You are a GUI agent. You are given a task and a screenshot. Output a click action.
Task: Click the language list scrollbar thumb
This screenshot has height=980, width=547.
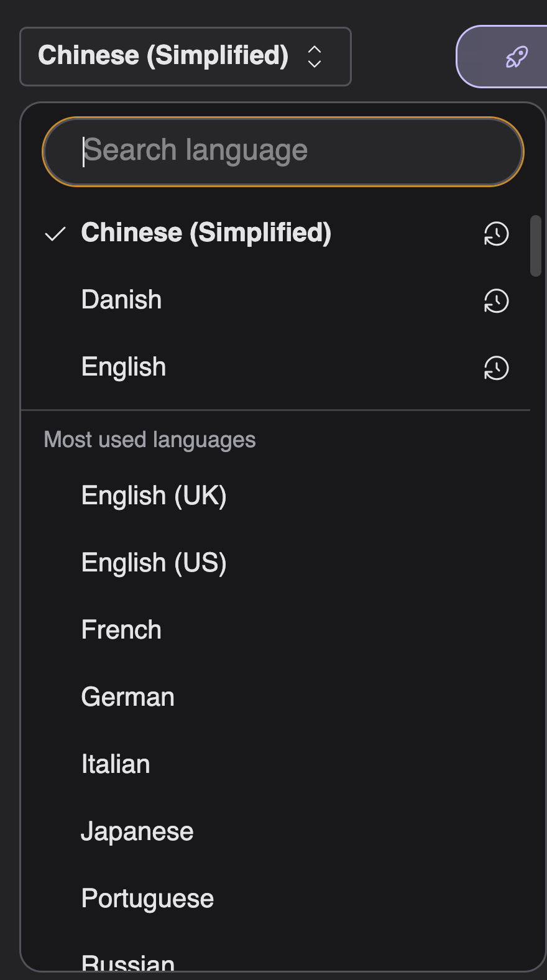(536, 246)
